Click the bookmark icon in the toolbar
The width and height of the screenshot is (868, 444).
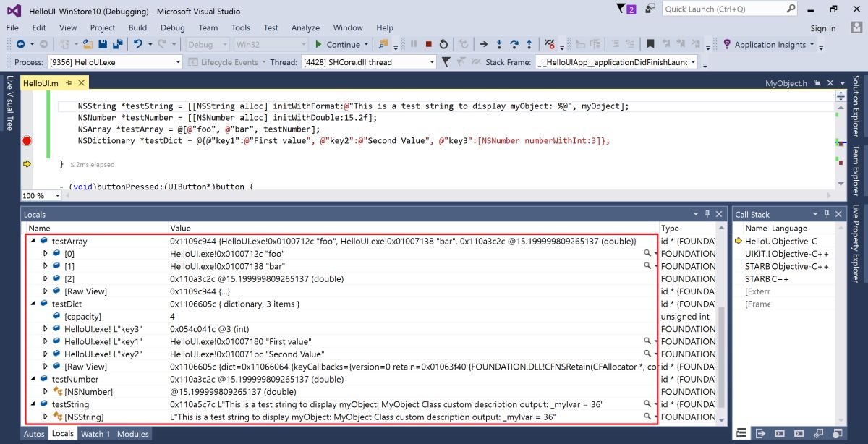[x=650, y=45]
